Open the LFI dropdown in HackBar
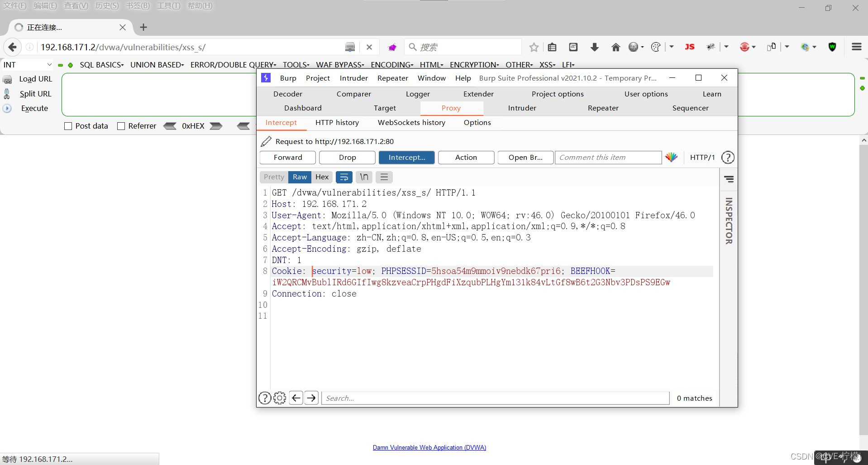 [x=568, y=65]
